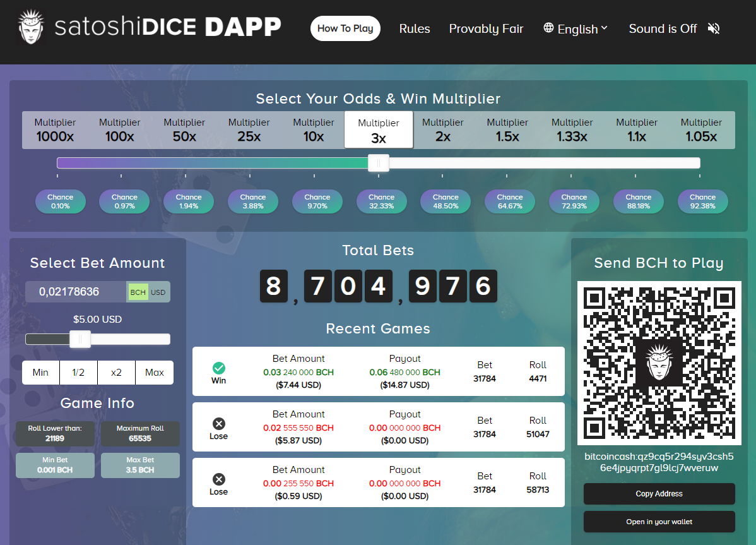The image size is (756, 545).
Task: Click the Chance 9.70% pill
Action: pos(317,201)
